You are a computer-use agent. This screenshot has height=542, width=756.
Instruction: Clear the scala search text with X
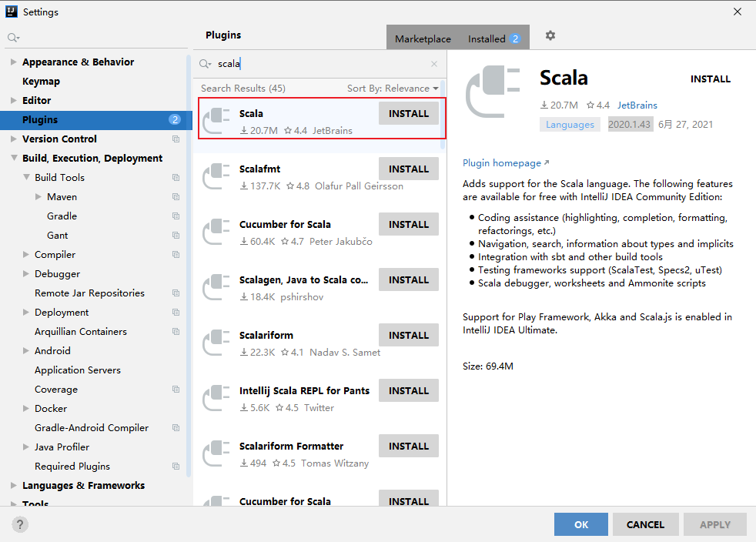[434, 64]
